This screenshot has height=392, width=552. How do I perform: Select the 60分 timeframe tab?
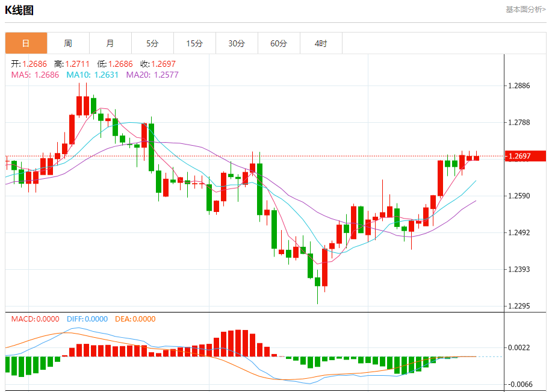click(x=279, y=43)
